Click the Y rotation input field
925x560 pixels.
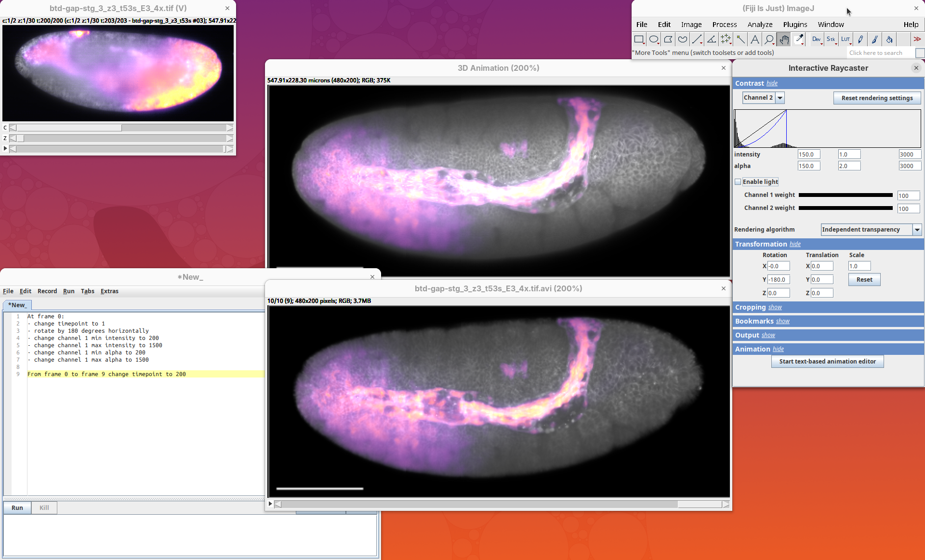click(x=778, y=280)
